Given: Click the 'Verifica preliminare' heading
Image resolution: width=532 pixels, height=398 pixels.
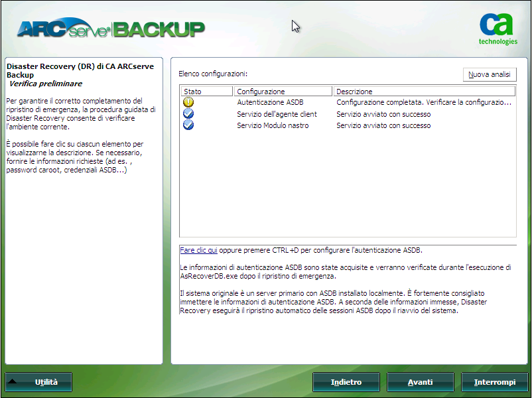Looking at the screenshot, I should click(x=46, y=84).
